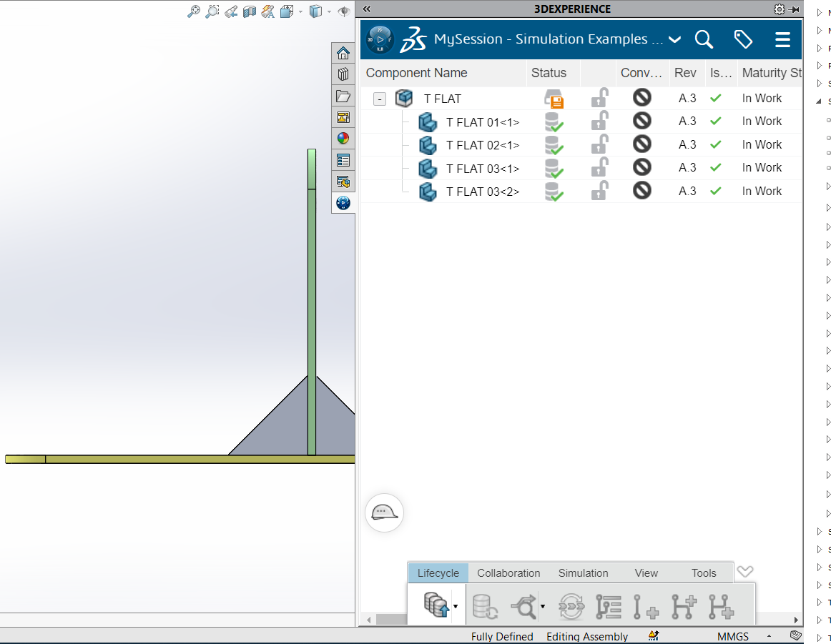Click the Maturity State column header
The image size is (831, 644).
coord(770,73)
